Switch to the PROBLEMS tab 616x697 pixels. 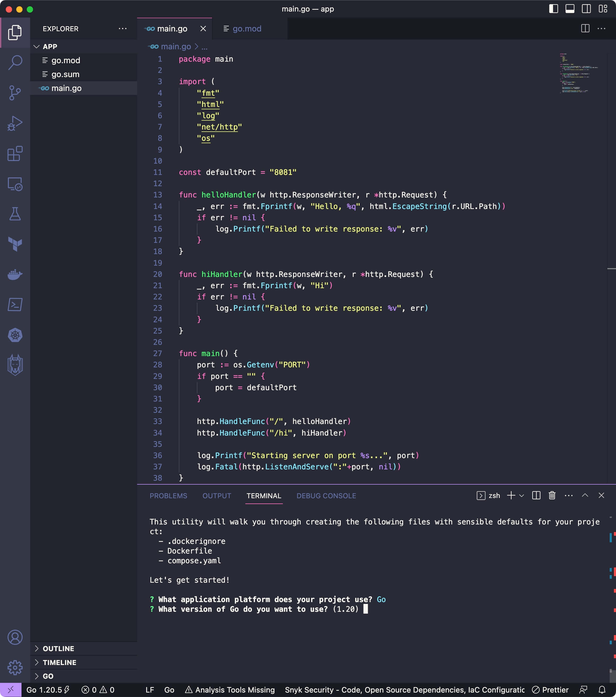168,495
